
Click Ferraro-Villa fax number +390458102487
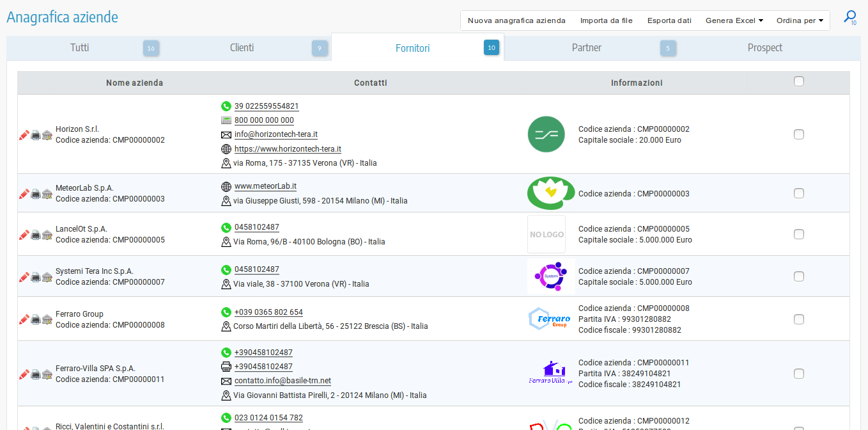(x=263, y=367)
